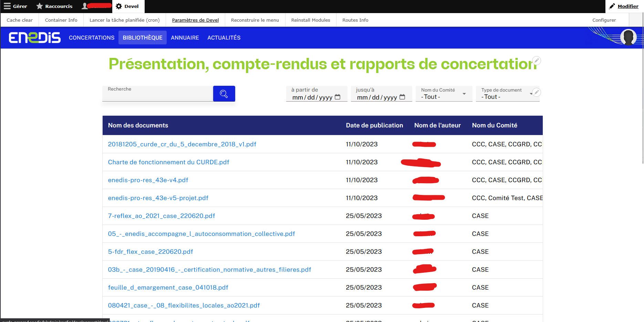Click the search magnifier button
The width and height of the screenshot is (644, 322).
tap(224, 94)
